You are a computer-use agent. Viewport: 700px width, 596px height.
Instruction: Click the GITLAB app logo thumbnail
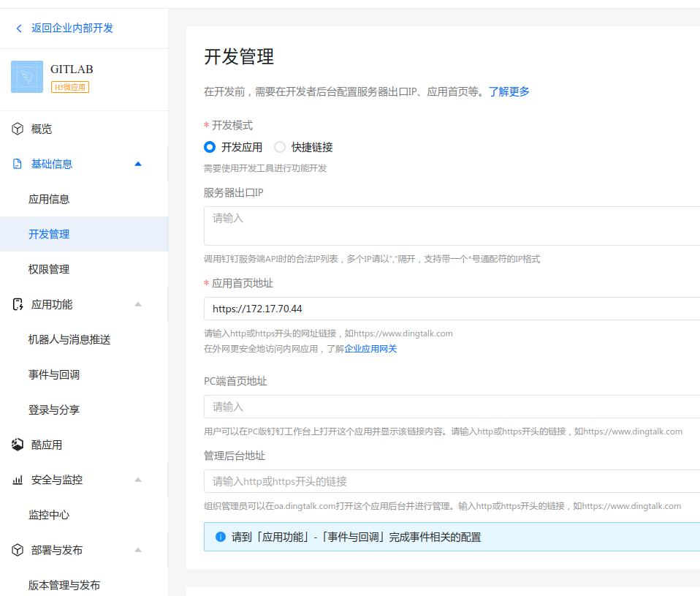pyautogui.click(x=27, y=77)
